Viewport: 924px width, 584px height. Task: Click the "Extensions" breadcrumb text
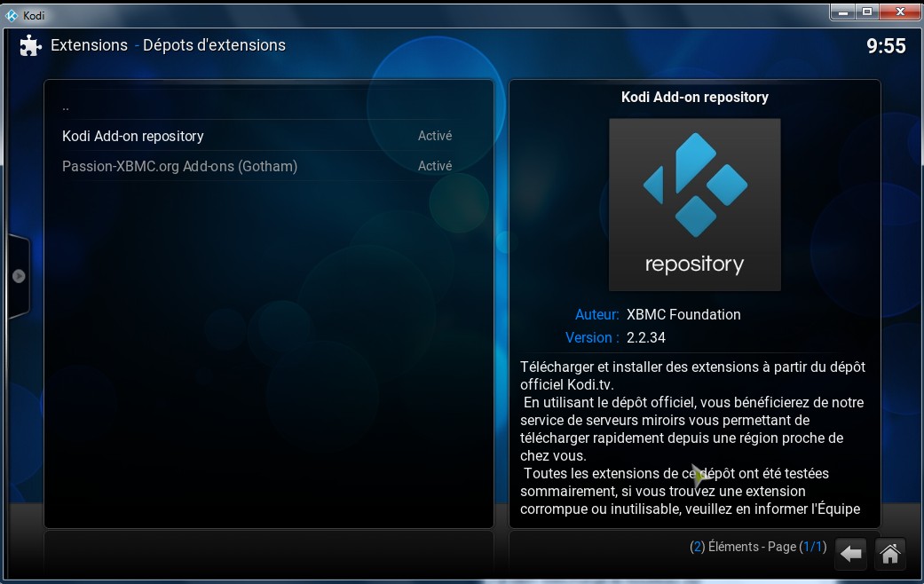tap(89, 45)
